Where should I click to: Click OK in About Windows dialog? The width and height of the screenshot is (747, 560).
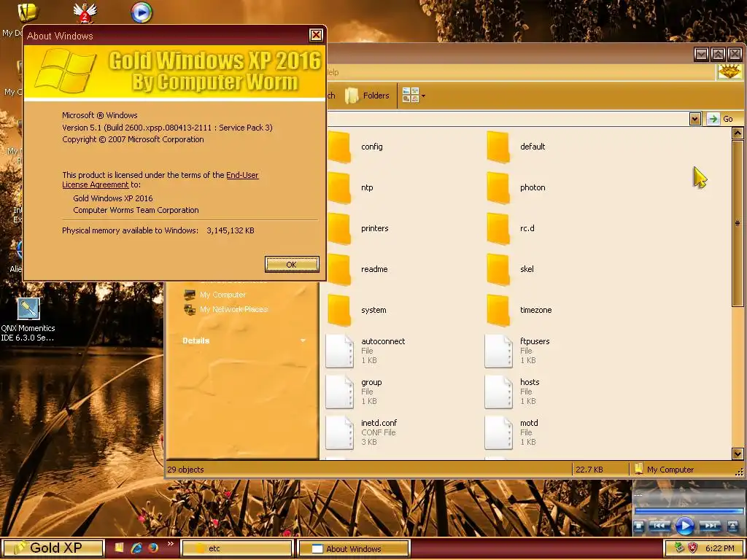point(292,265)
